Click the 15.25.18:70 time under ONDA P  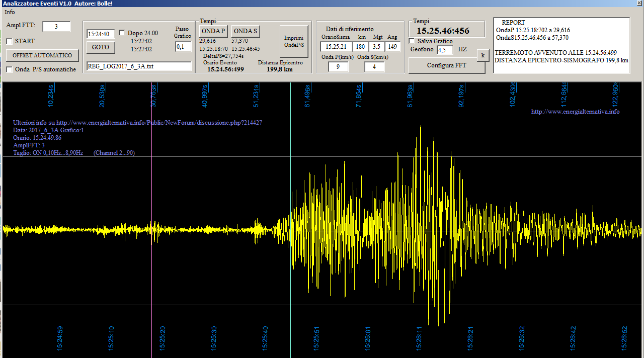tap(213, 49)
